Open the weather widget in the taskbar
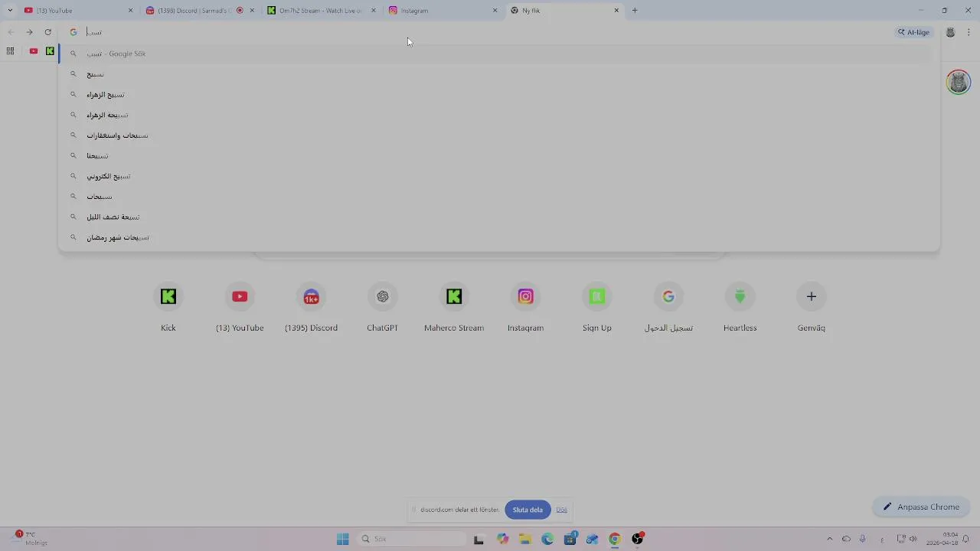This screenshot has width=980, height=551. click(31, 539)
